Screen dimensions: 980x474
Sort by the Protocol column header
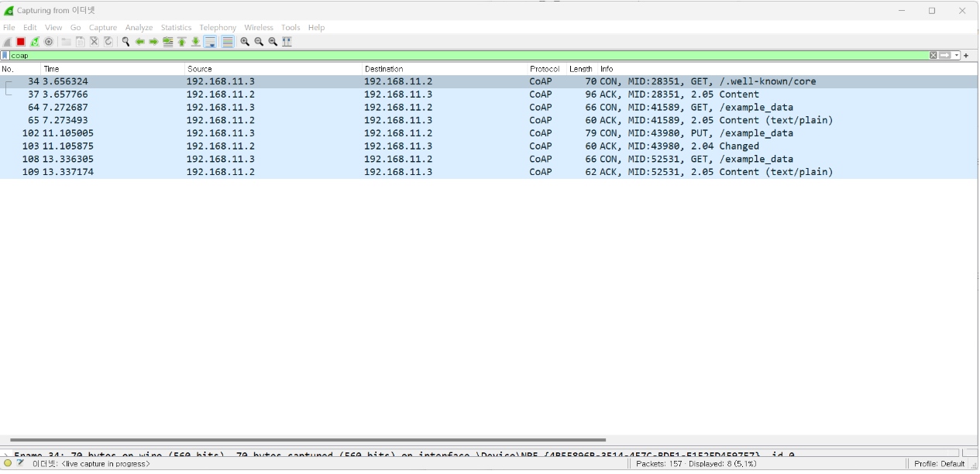pyautogui.click(x=547, y=69)
